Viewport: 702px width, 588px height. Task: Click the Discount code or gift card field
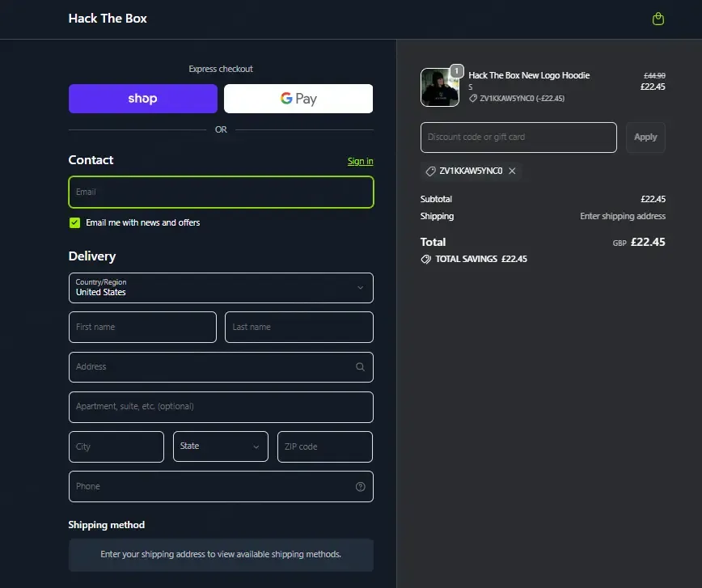coord(518,137)
